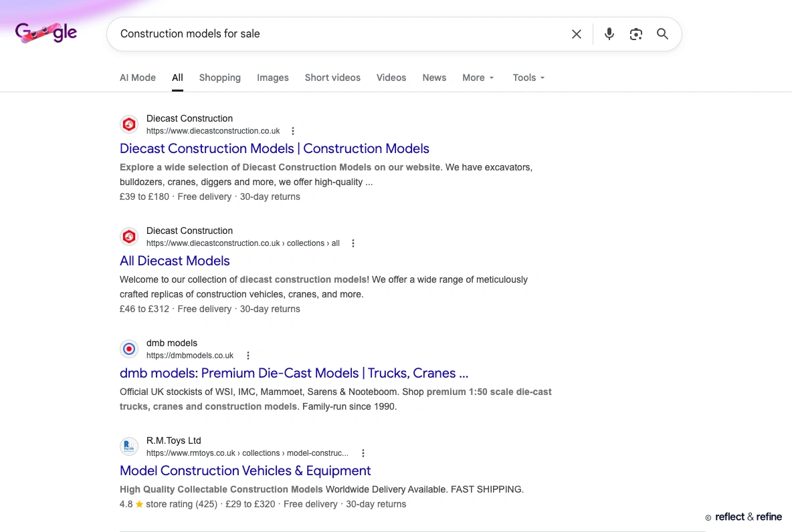The image size is (792, 532).
Task: Open the three-dot menu beside dmb models result
Action: pos(248,355)
